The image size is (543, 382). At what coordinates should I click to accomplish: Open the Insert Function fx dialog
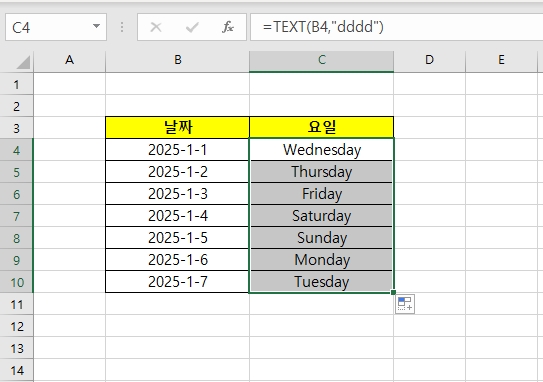[x=228, y=27]
